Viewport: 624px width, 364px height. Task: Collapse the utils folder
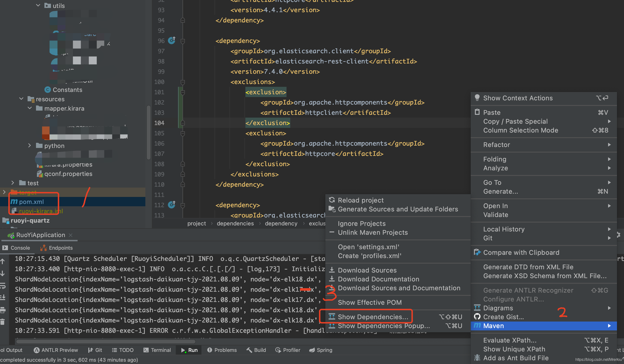point(38,5)
